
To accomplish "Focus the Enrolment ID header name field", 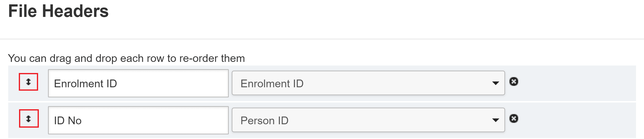I will pos(138,83).
